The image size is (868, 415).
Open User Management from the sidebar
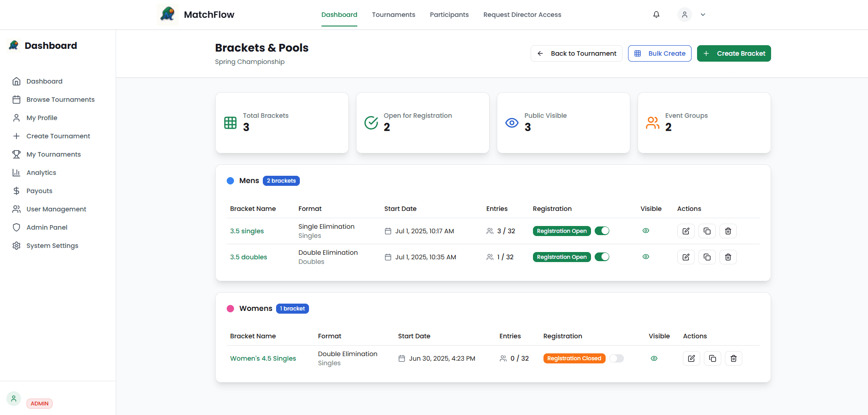click(x=56, y=209)
